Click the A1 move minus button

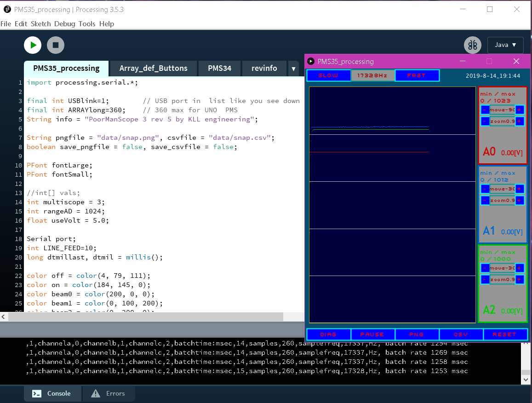pos(485,189)
